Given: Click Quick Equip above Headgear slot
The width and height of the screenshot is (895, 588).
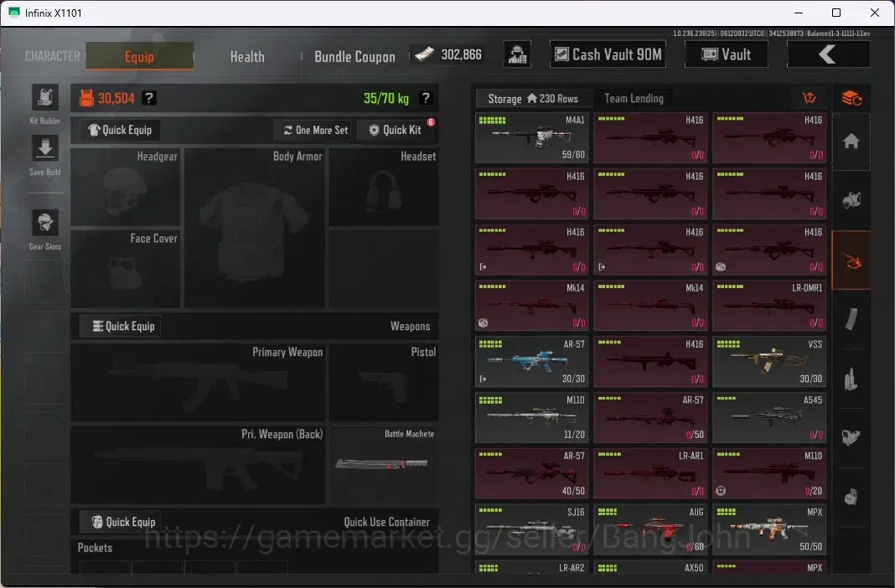Looking at the screenshot, I should (120, 130).
